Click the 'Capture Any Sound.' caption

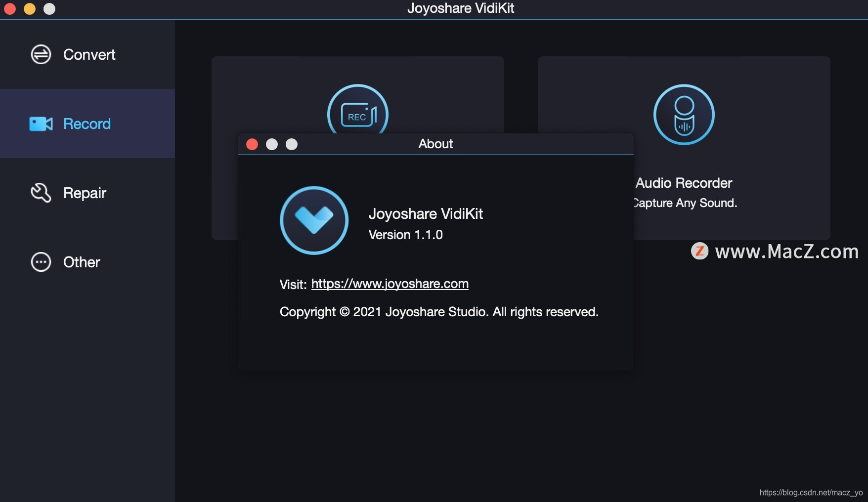coord(685,203)
